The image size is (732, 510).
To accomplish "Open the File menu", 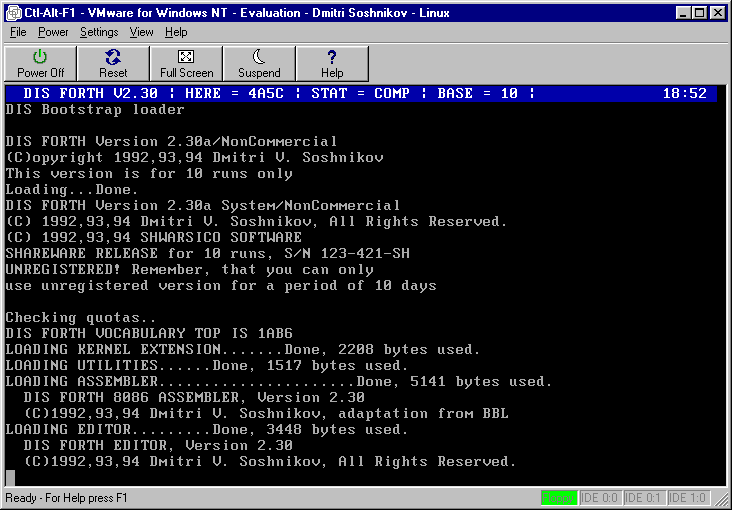I will coord(18,32).
